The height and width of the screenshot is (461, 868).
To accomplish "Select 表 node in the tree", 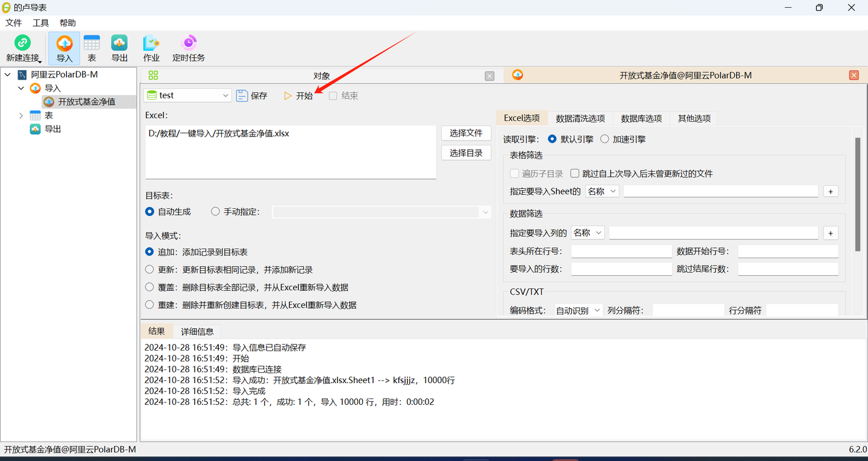I will (49, 115).
